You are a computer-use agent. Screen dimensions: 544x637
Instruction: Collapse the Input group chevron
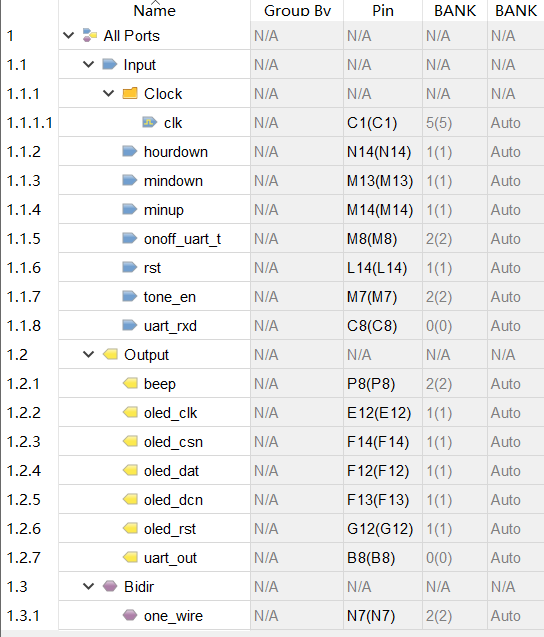(89, 64)
